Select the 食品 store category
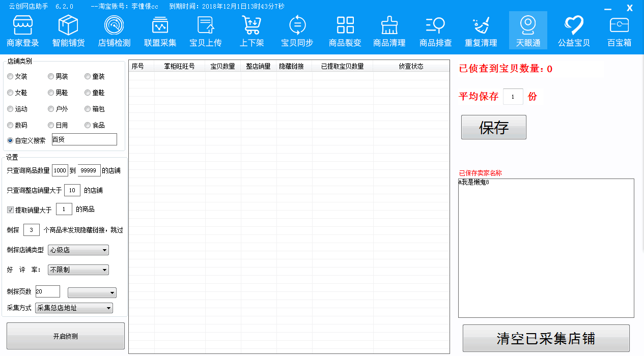 [x=95, y=125]
